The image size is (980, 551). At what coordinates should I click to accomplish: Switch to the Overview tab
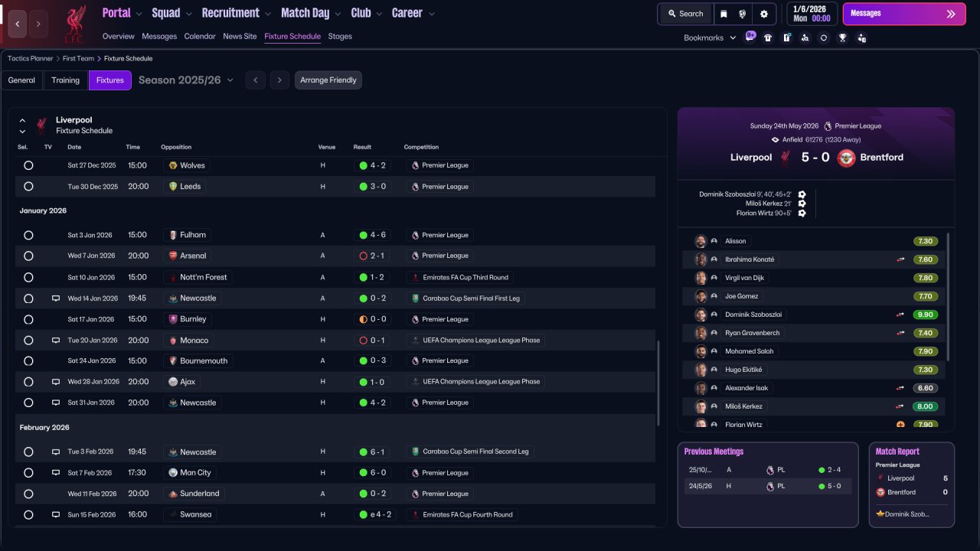pos(118,36)
